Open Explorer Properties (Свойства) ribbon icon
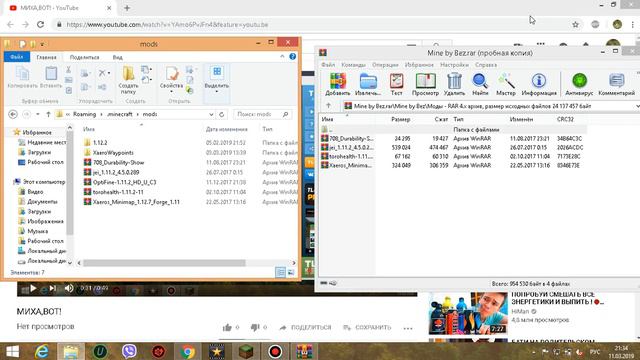This screenshot has height=360, width=640. (171, 79)
